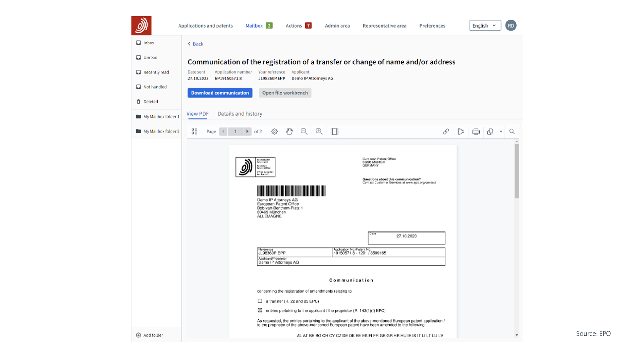Click Open file workbench button
Viewport: 644px width, 362px height.
point(285,93)
